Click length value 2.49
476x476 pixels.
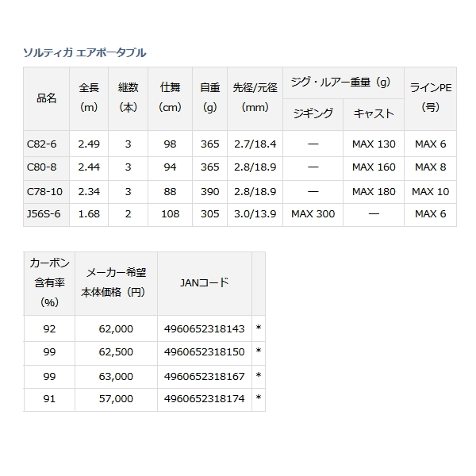89,144
